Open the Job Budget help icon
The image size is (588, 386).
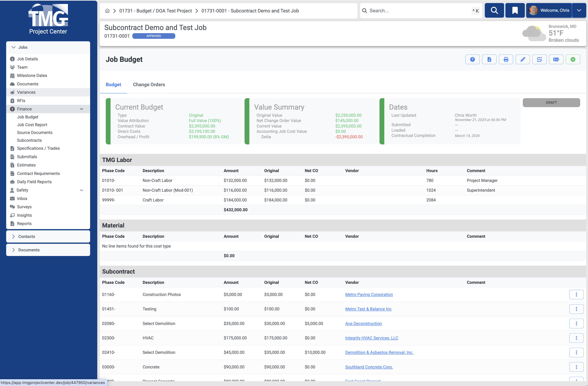coord(472,59)
